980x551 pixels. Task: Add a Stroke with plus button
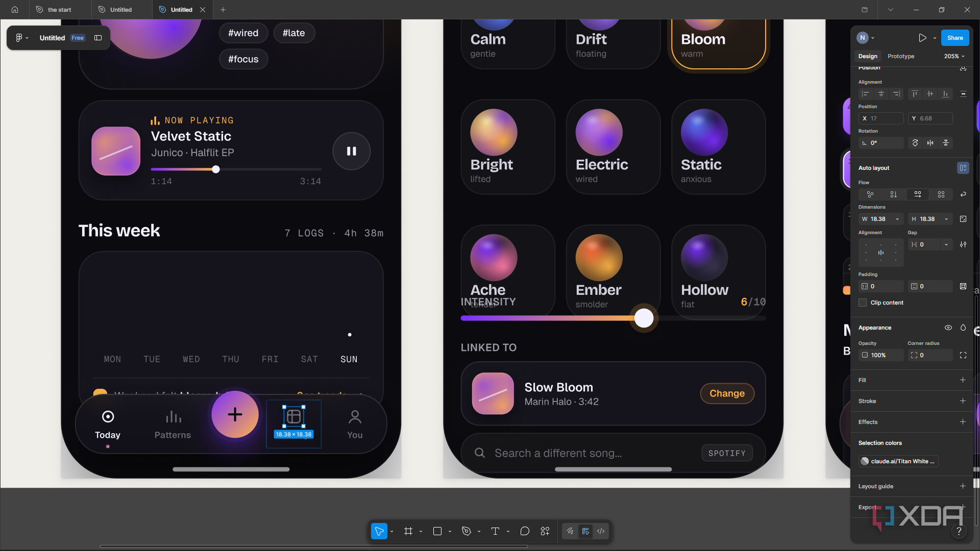click(963, 401)
